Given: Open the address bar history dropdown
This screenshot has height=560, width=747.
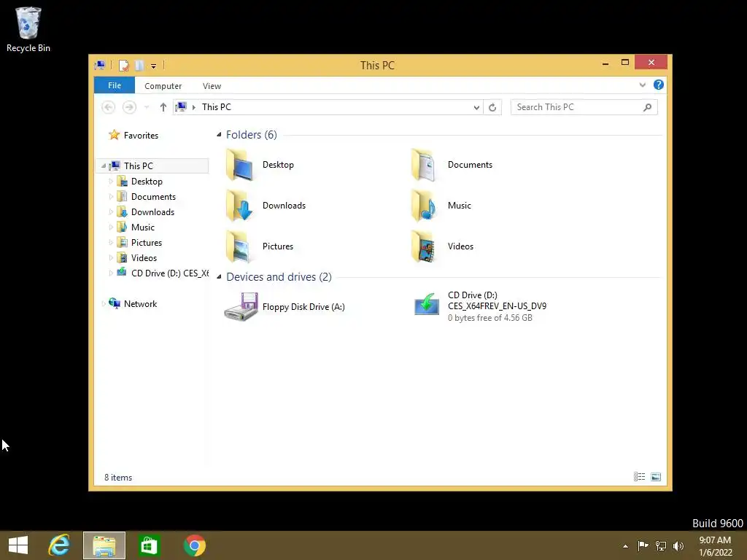Looking at the screenshot, I should [476, 108].
